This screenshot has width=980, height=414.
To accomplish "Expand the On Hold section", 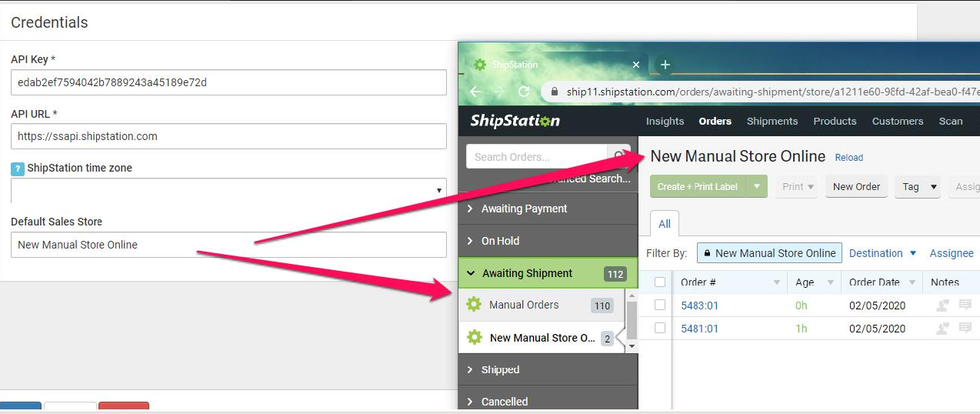I will pyautogui.click(x=548, y=241).
